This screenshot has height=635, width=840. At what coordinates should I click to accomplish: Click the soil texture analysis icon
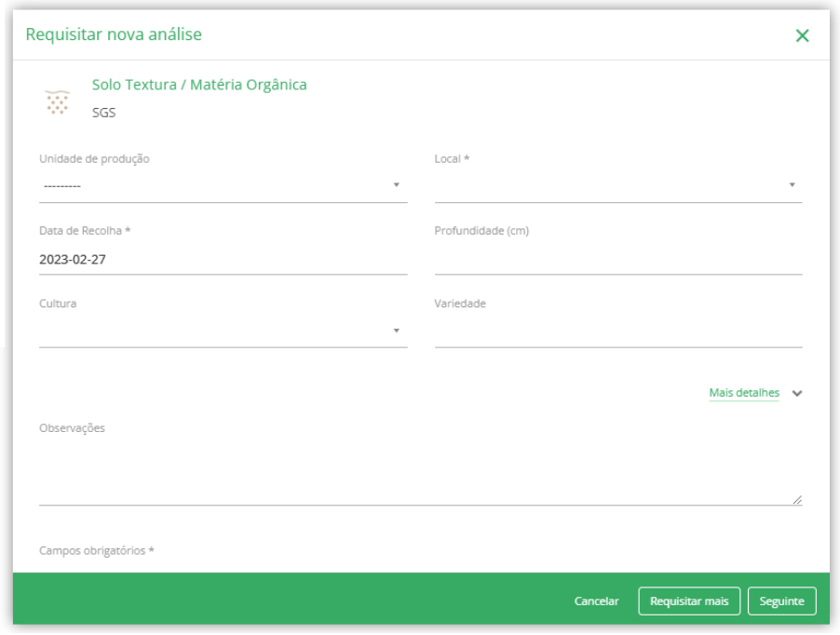(x=58, y=101)
